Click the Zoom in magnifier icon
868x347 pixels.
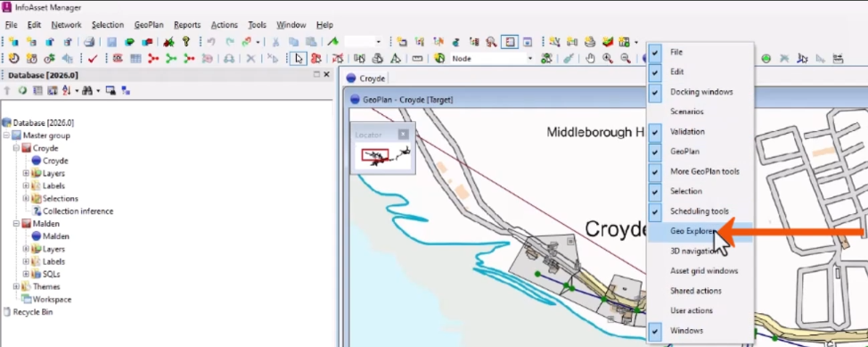[x=608, y=58]
